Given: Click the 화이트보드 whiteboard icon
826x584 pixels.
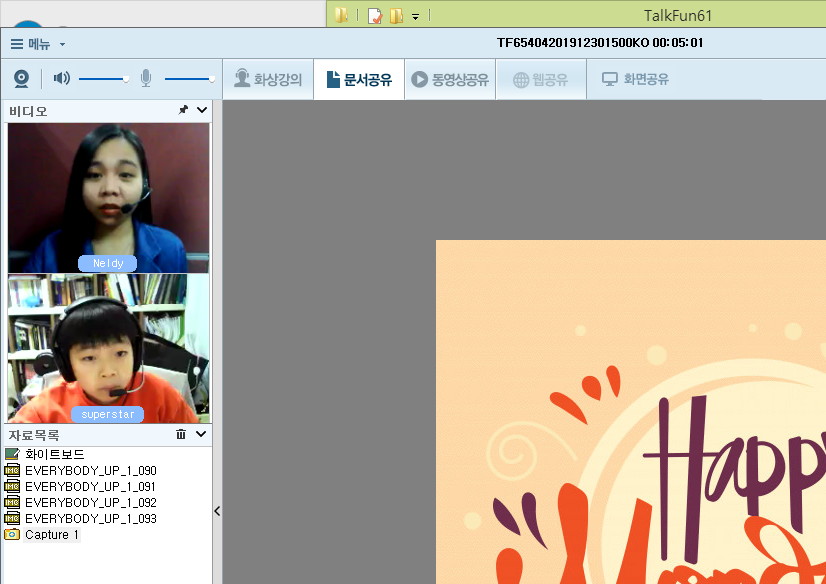Looking at the screenshot, I should click(x=12, y=454).
